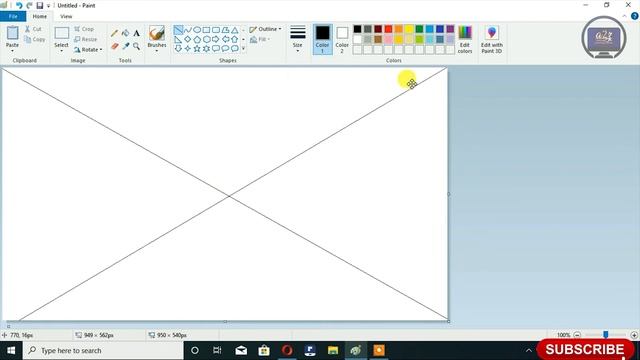
Task: Expand the Brushes dropdown arrow
Action: point(157,51)
